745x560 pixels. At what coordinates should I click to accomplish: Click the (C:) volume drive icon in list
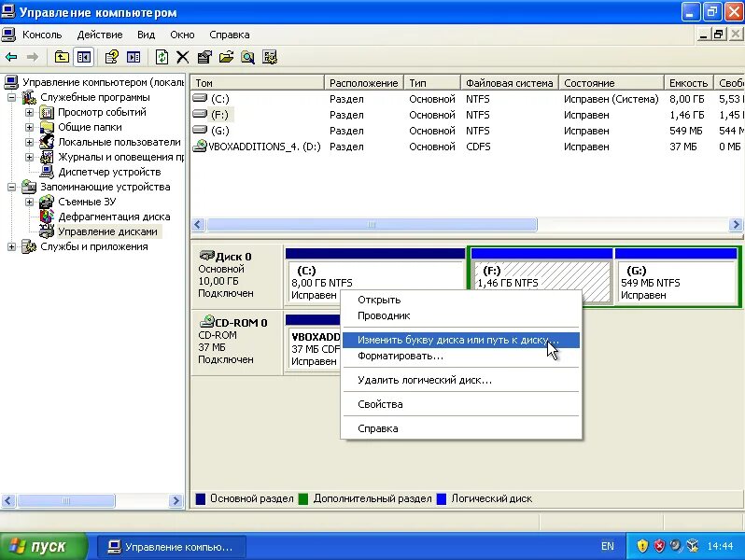(200, 98)
